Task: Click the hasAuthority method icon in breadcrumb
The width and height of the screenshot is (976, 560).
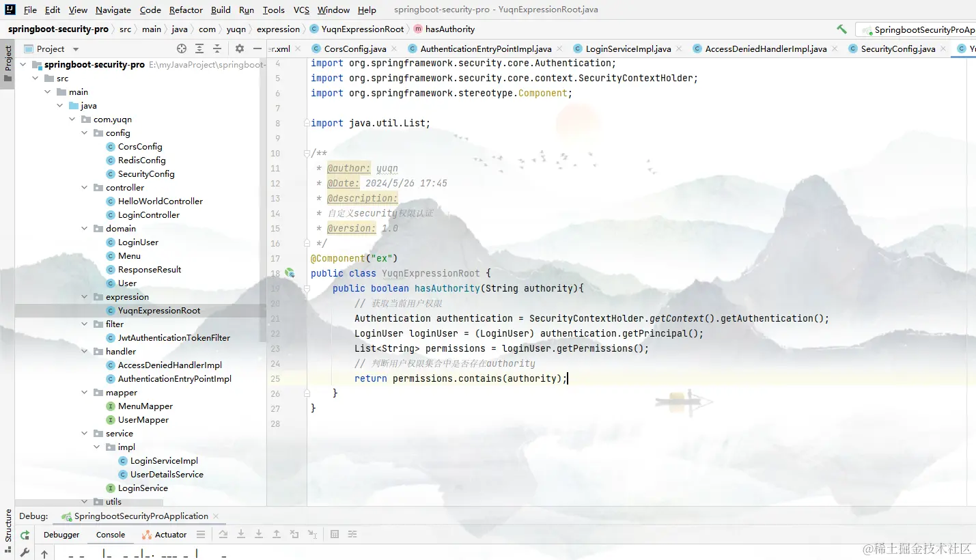Action: [x=418, y=29]
